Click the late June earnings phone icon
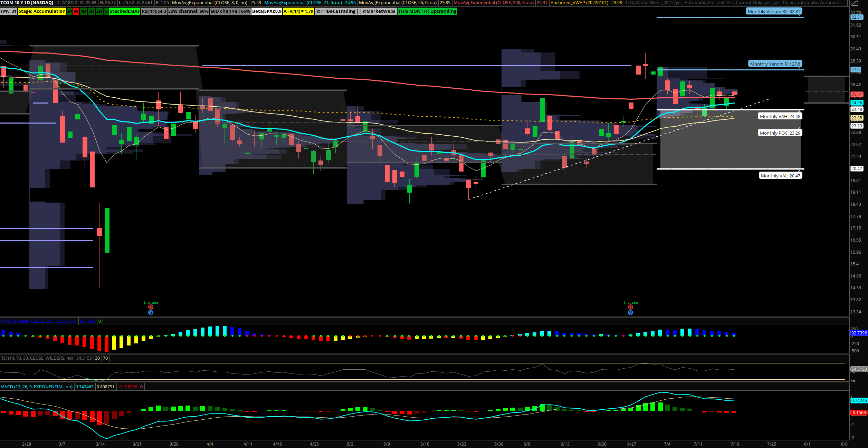This screenshot has height=448, width=868. coord(630,307)
